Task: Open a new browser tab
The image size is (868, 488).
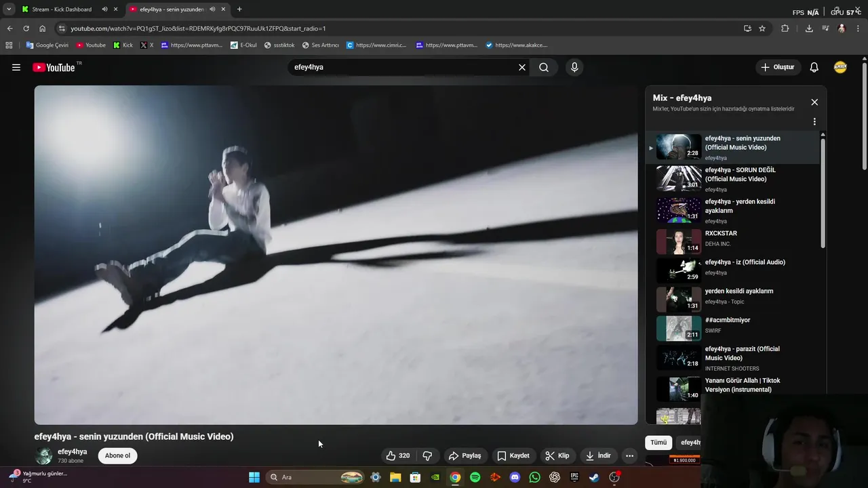Action: coord(239,9)
